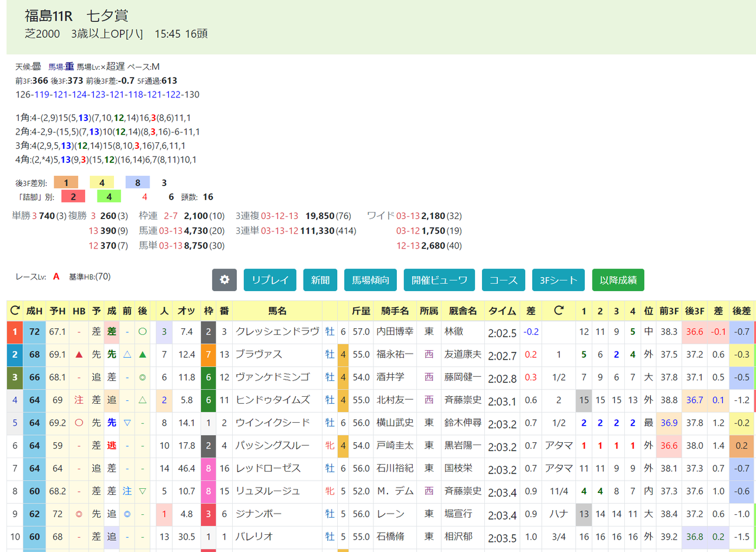Sort by the オッ odds column header
This screenshot has height=552, width=756.
pos(187,310)
